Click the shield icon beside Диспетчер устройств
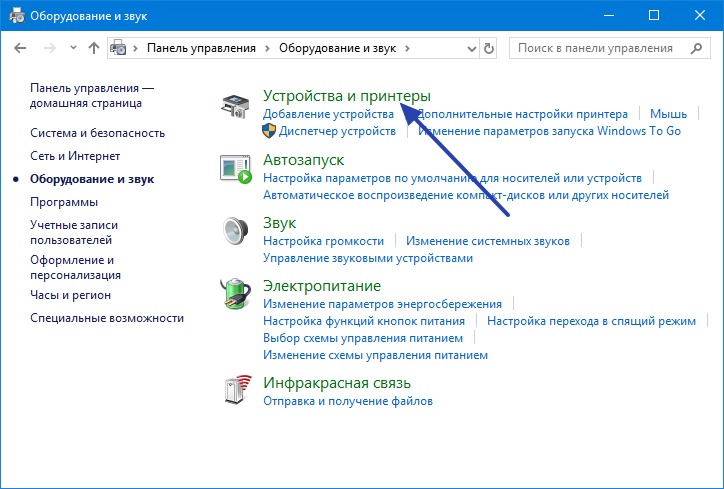Screen dimensions: 724x489 (x=269, y=131)
